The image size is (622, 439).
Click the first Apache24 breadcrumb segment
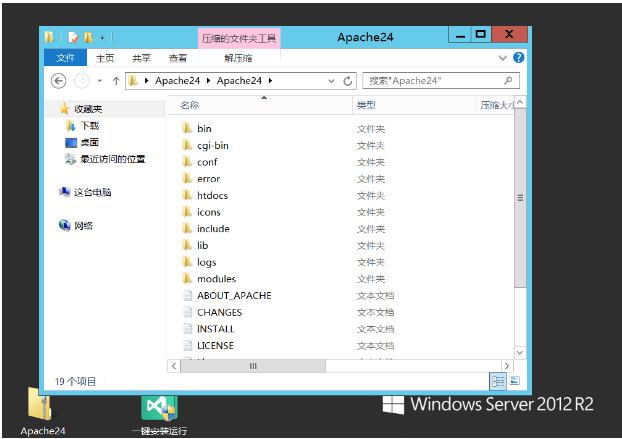click(177, 81)
